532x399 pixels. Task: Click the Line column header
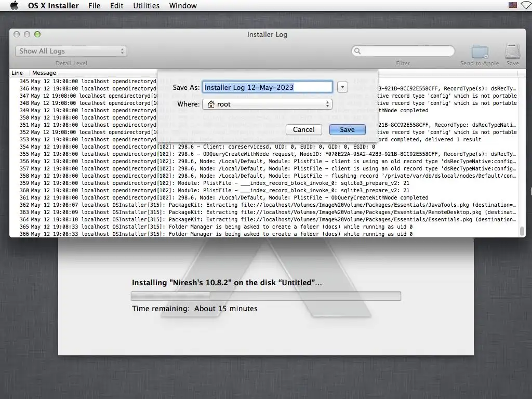(17, 73)
